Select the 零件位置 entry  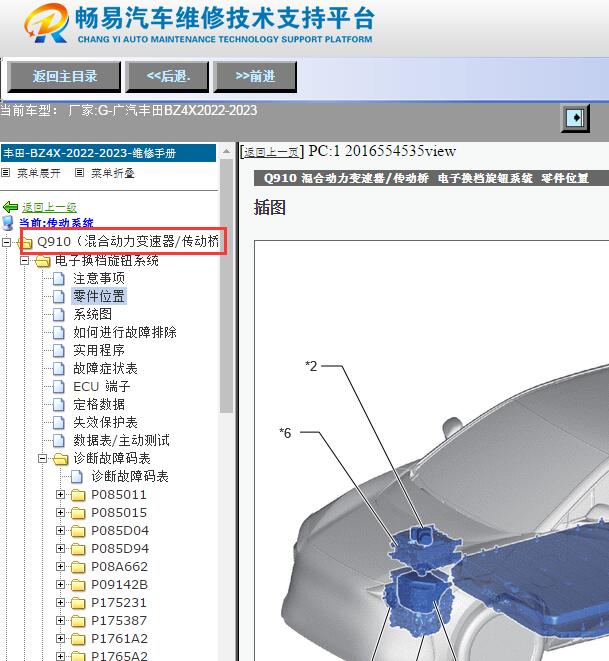(x=99, y=296)
